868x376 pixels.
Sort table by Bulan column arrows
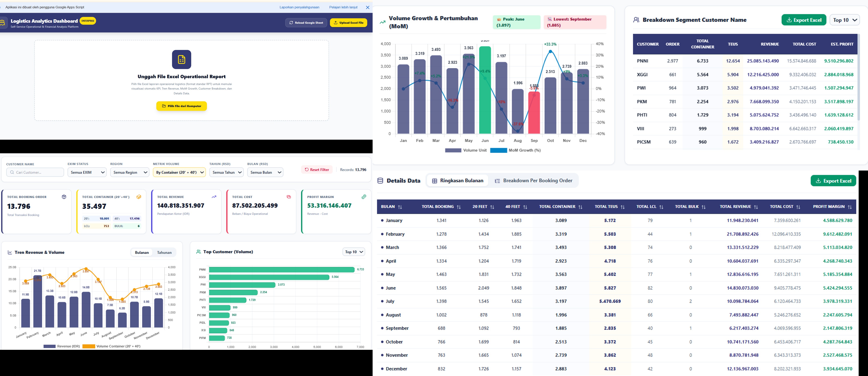[x=400, y=207]
